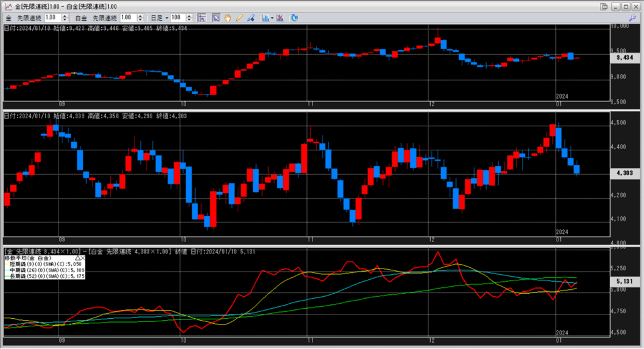Click the 金 symbol label in toolbar
The height and width of the screenshot is (349, 644).
(9, 18)
